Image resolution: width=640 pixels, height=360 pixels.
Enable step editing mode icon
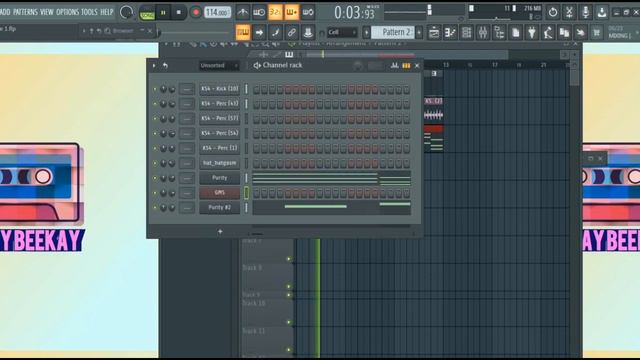(276, 32)
